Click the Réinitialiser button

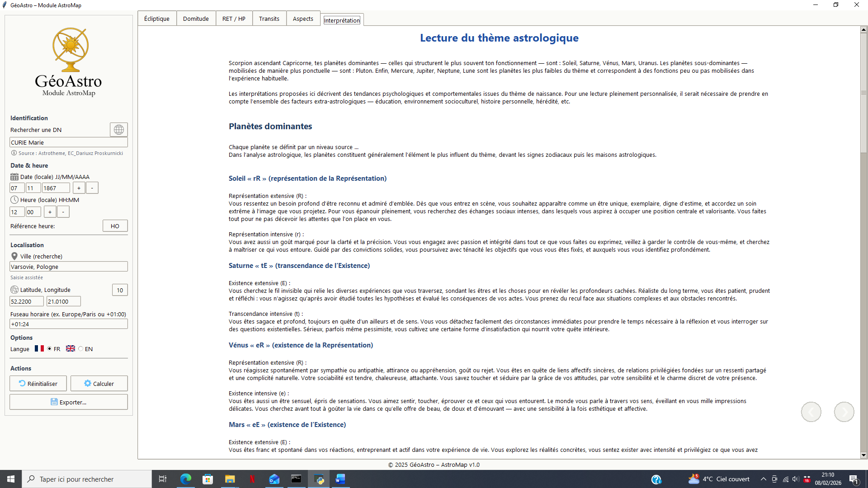(x=38, y=384)
